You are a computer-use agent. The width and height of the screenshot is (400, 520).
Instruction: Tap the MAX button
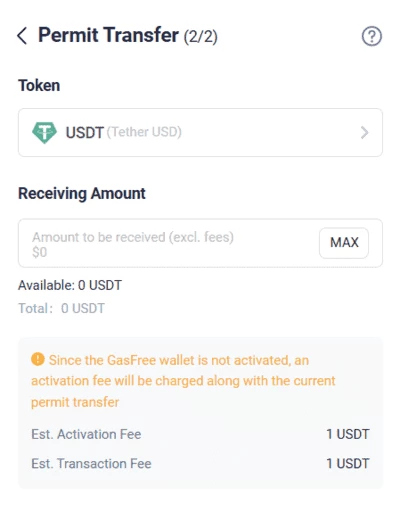[344, 243]
